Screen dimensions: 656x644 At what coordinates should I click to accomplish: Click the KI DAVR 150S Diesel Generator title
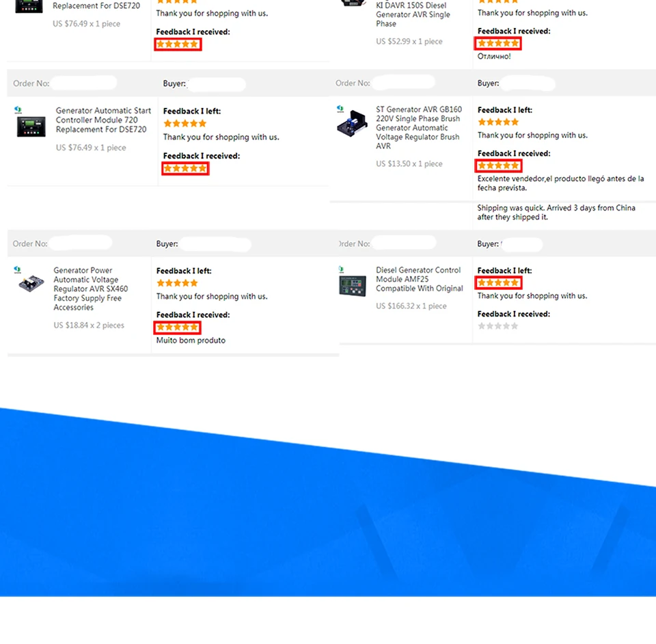pos(413,14)
